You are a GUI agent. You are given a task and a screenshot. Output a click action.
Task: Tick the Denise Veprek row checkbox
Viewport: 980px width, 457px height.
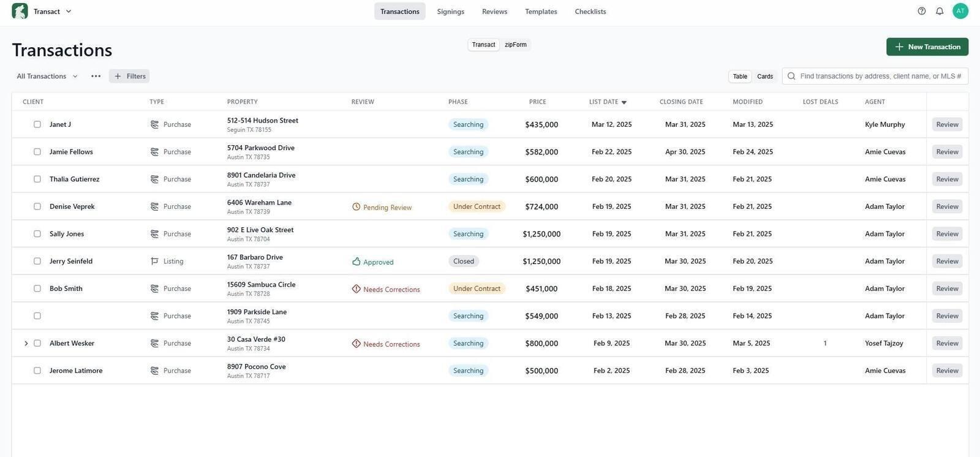(37, 206)
